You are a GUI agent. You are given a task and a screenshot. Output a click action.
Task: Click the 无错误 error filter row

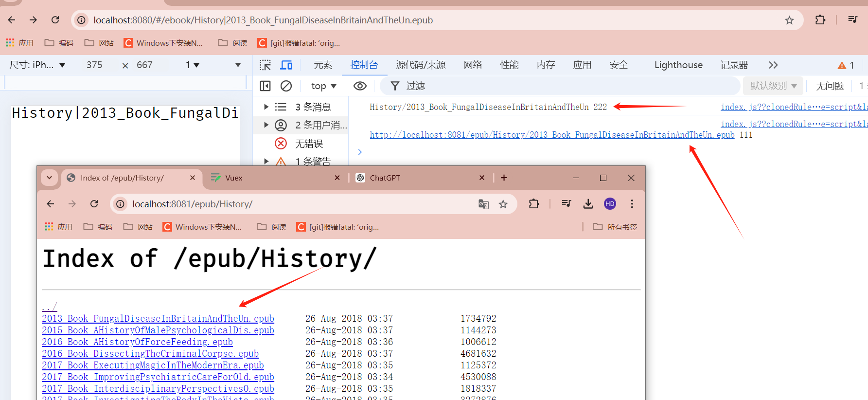[301, 144]
